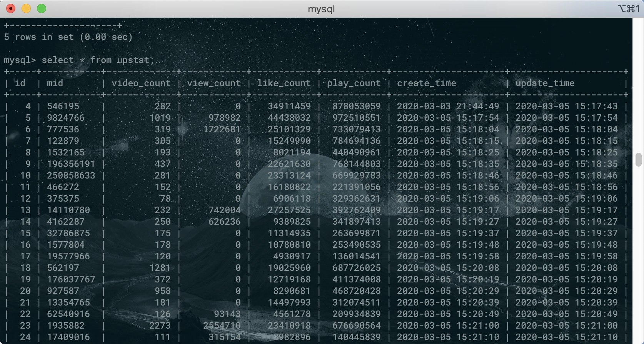Click the 'view_count' column header
This screenshot has height=344, width=644.
pos(214,83)
